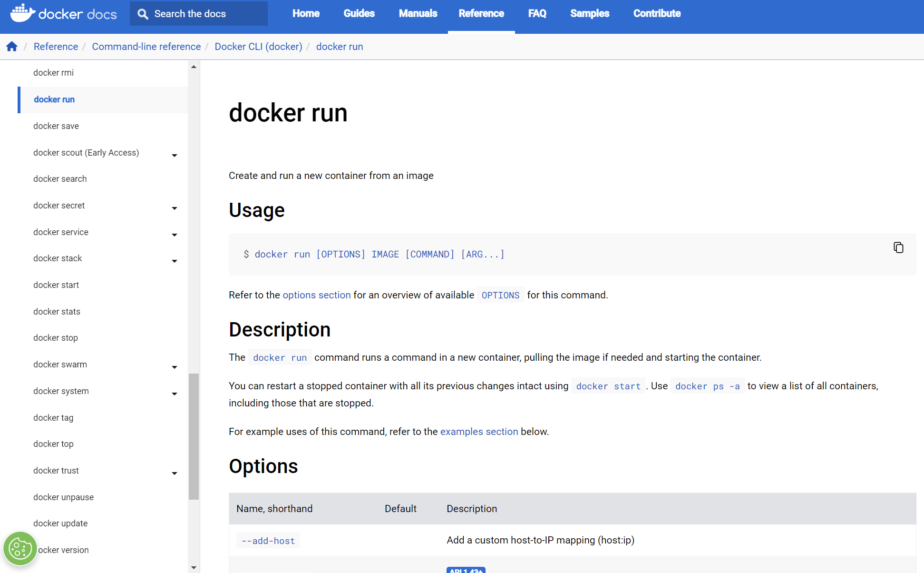Image resolution: width=924 pixels, height=573 pixels.
Task: Expand the docker swarm submenu
Action: (175, 367)
